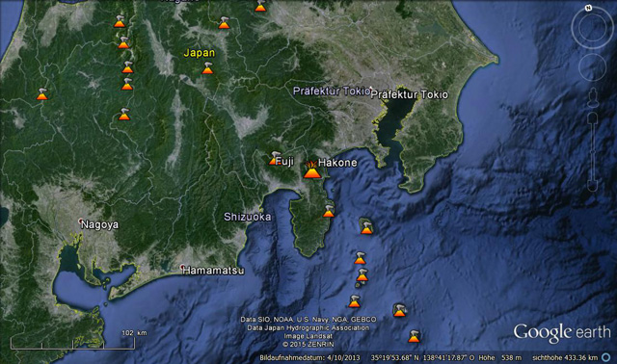Viewport: 617px width, 364px height.
Task: Select the southernmost volcano marker in the ocean
Action: 414,336
